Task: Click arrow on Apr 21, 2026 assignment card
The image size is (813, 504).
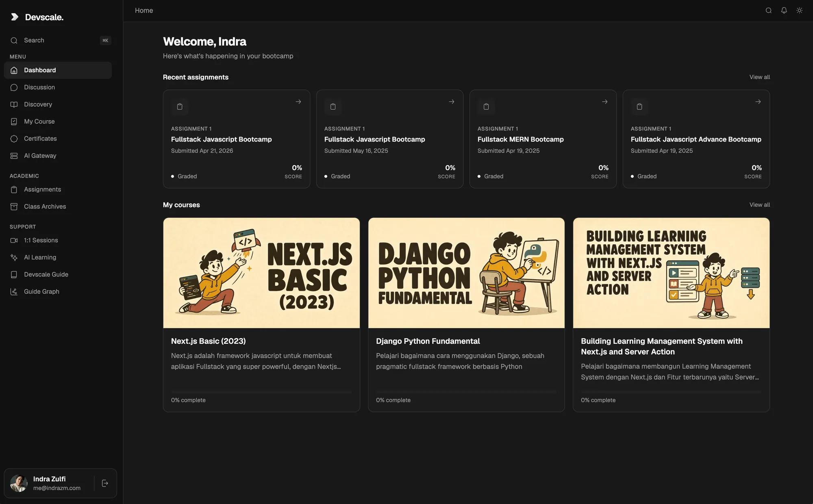Action: click(x=298, y=102)
